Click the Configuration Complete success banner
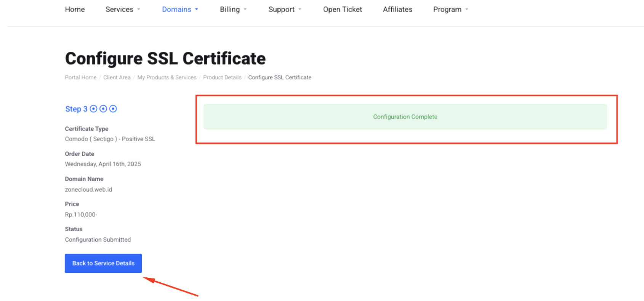The height and width of the screenshot is (301, 644). click(405, 117)
